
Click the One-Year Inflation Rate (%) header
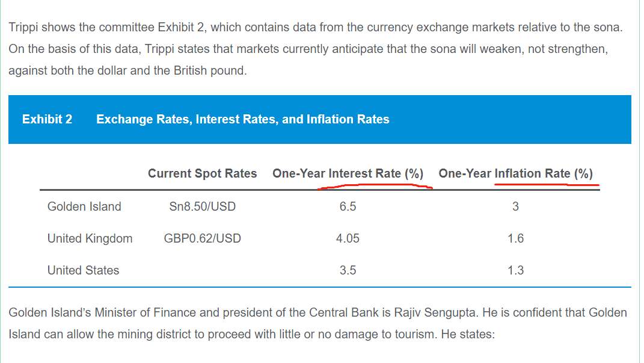pyautogui.click(x=516, y=173)
